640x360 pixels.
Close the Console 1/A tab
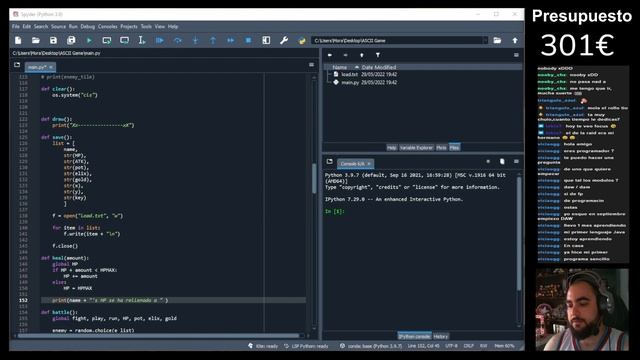[x=369, y=164]
